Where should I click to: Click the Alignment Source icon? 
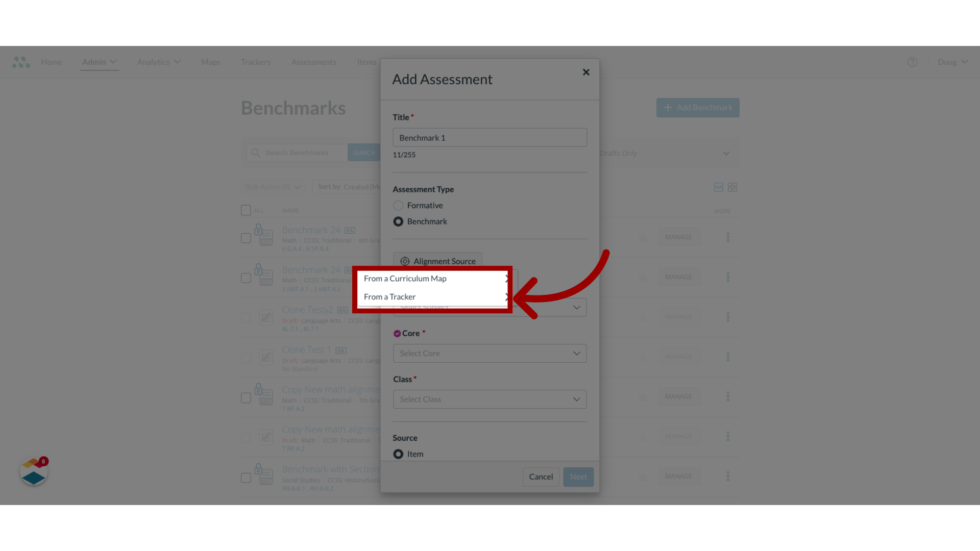pos(404,260)
